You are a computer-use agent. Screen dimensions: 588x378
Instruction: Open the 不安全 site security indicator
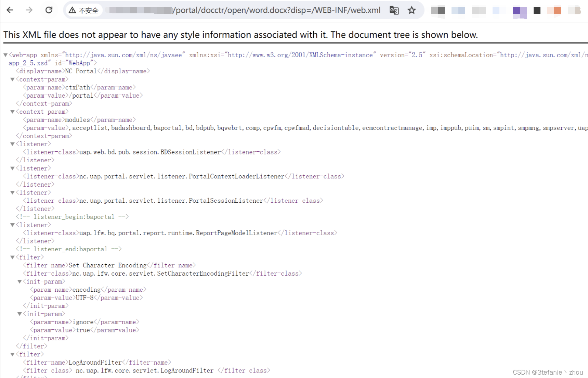point(84,10)
